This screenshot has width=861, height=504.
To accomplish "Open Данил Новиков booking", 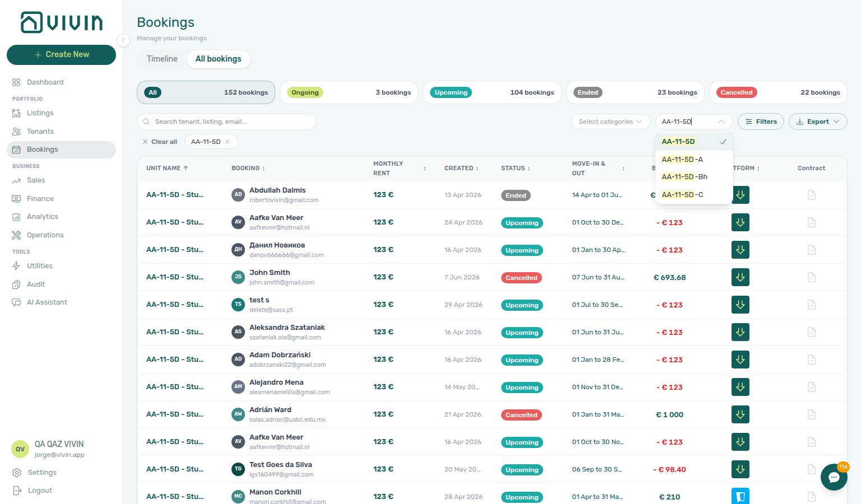I will (x=277, y=245).
